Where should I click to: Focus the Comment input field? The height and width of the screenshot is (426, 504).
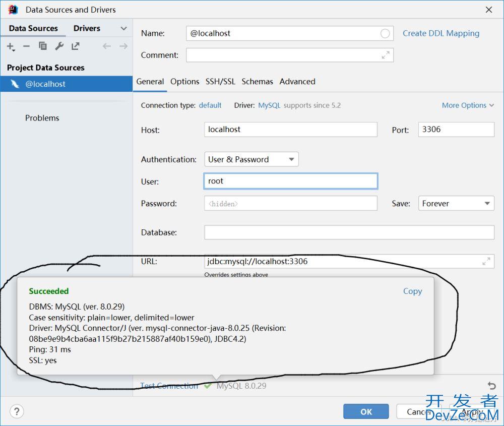coord(290,55)
